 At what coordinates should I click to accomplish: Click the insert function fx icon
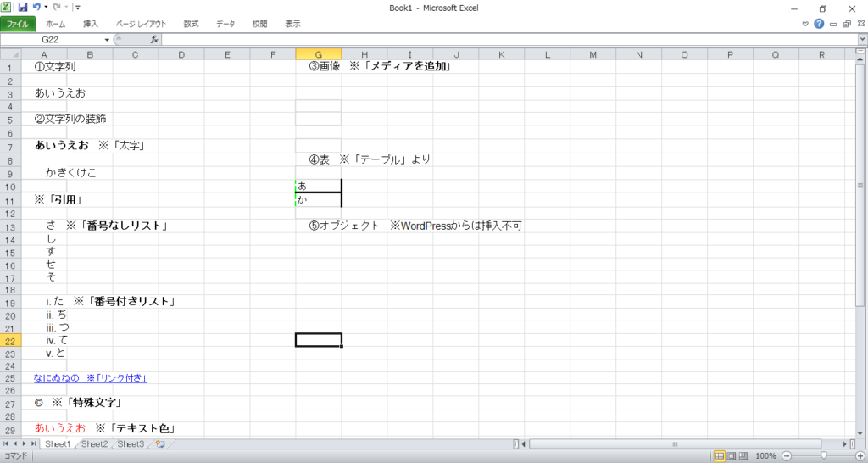(x=154, y=40)
